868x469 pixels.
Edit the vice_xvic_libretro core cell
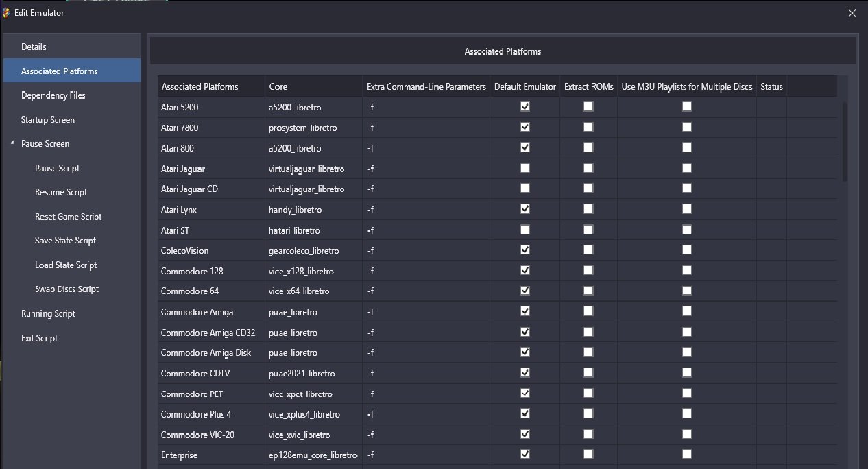click(x=314, y=435)
